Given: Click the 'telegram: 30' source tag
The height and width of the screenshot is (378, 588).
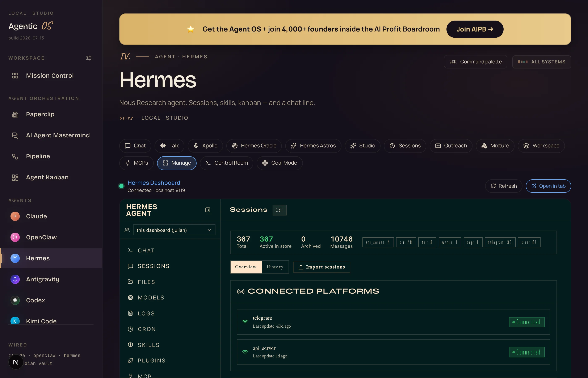Looking at the screenshot, I should 500,243.
